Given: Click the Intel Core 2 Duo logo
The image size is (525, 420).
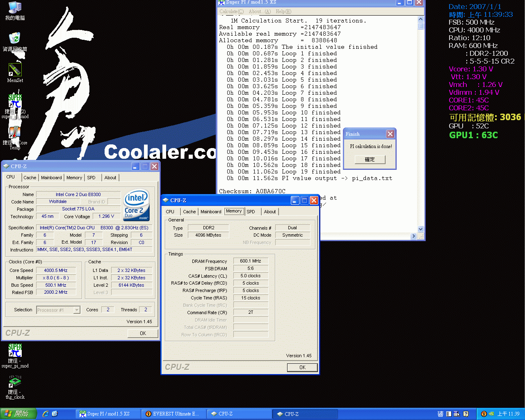Looking at the screenshot, I should [137, 205].
